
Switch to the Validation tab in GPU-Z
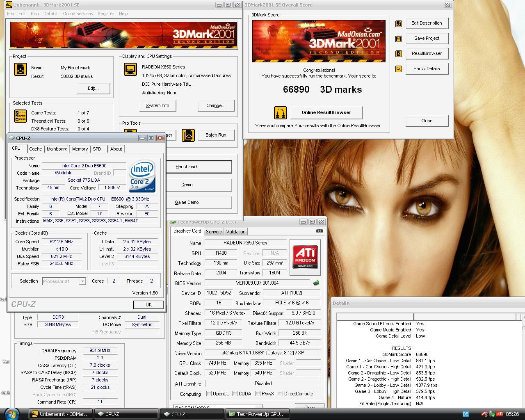236,232
